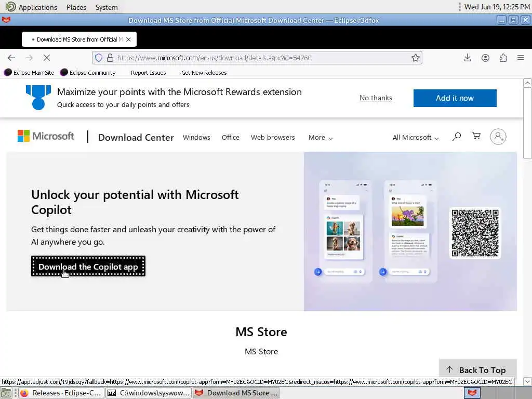This screenshot has height=399, width=532.
Task: Open the Eclipse Community bookmark
Action: pos(88,73)
